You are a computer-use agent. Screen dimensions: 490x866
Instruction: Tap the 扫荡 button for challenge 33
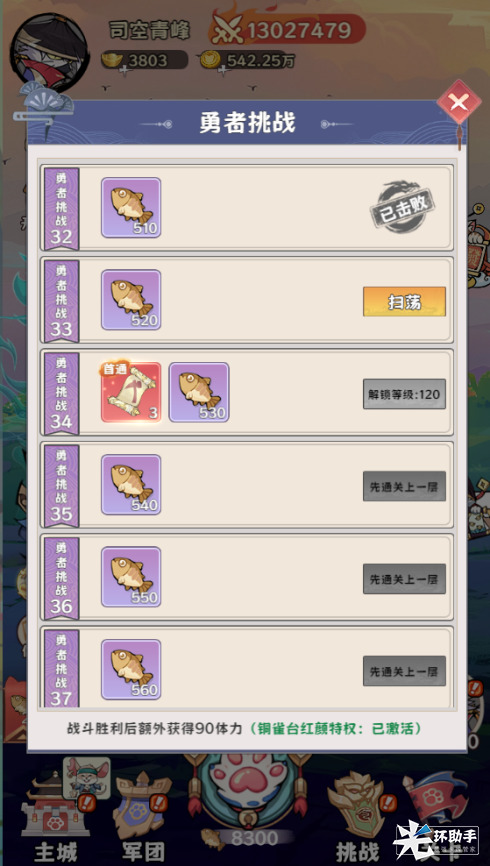point(404,302)
